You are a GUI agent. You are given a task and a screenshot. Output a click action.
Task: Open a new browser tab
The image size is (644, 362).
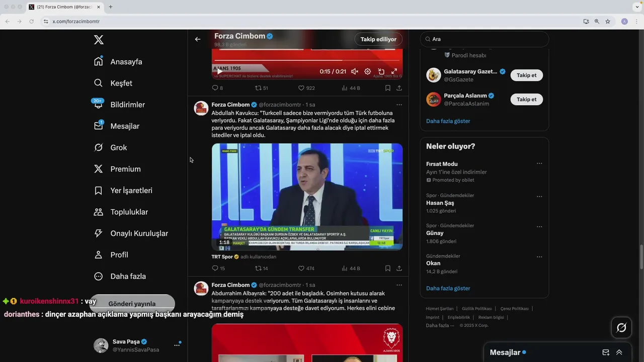pos(111,7)
